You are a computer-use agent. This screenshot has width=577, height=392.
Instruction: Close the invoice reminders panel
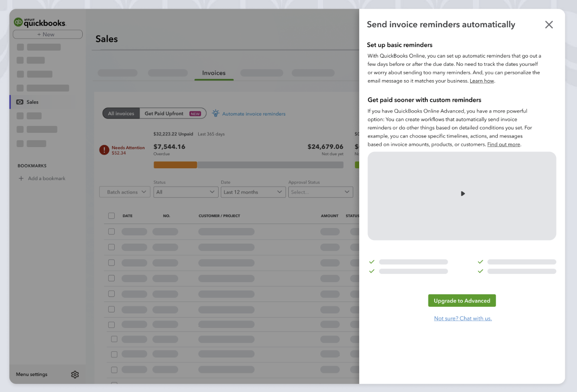pyautogui.click(x=549, y=25)
